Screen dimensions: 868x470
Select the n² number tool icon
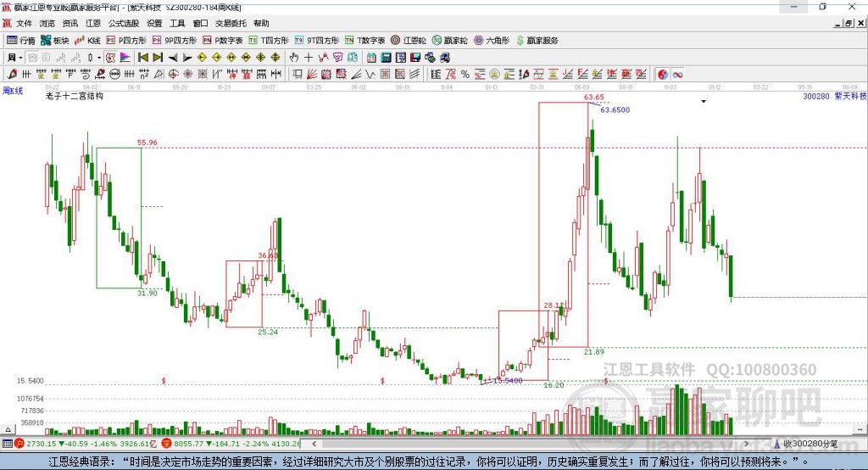coord(144,75)
